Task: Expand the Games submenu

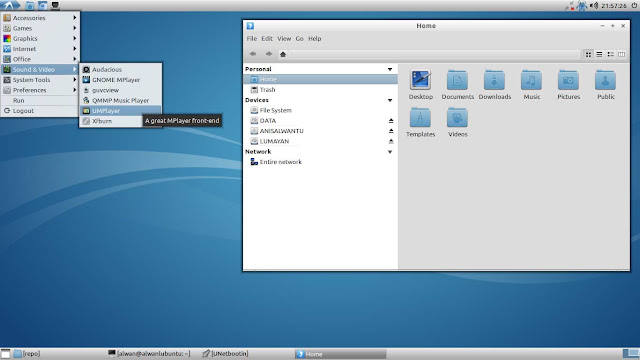Action: click(x=40, y=28)
